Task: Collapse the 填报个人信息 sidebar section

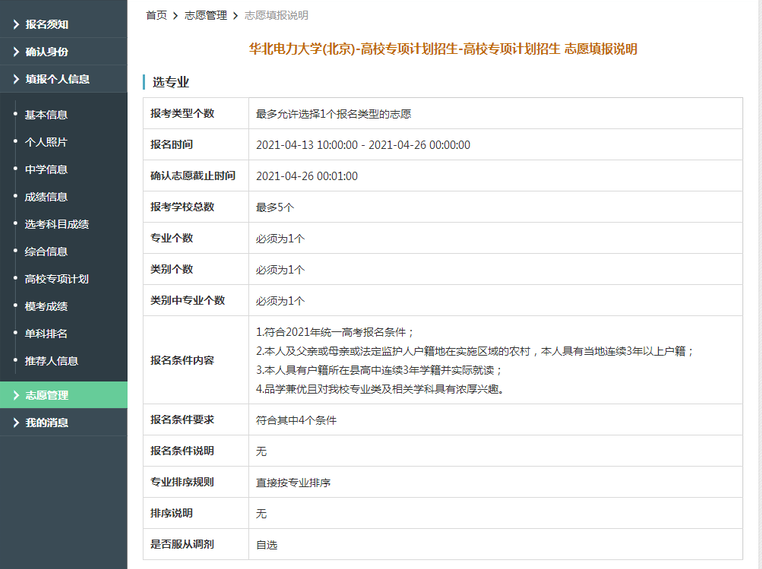Action: (x=56, y=79)
